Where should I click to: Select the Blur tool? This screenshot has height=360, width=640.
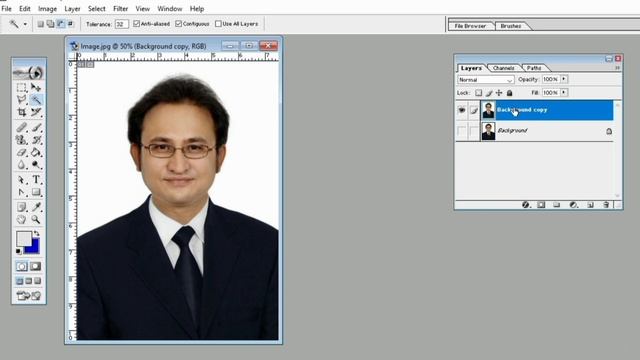(22, 165)
